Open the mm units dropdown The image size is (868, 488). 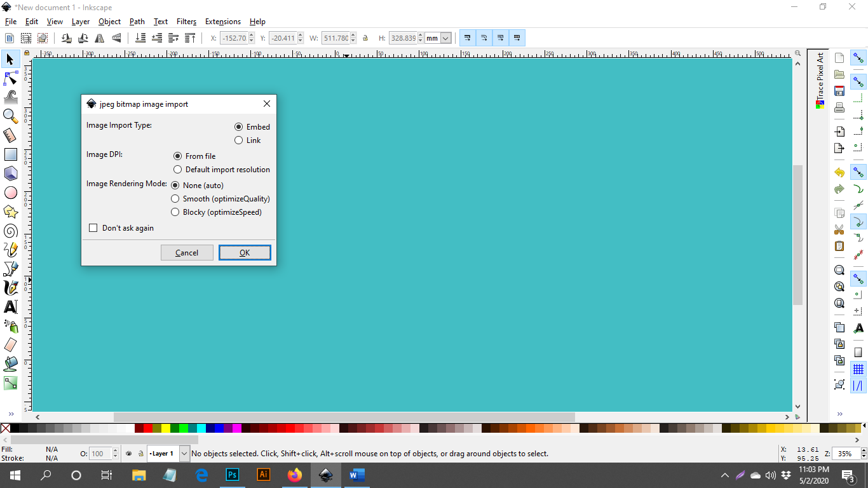(445, 38)
